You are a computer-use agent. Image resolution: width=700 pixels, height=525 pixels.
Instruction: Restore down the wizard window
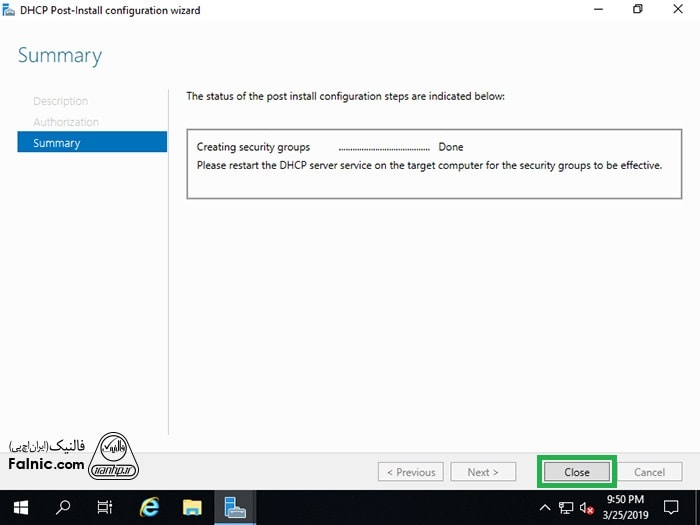(638, 10)
